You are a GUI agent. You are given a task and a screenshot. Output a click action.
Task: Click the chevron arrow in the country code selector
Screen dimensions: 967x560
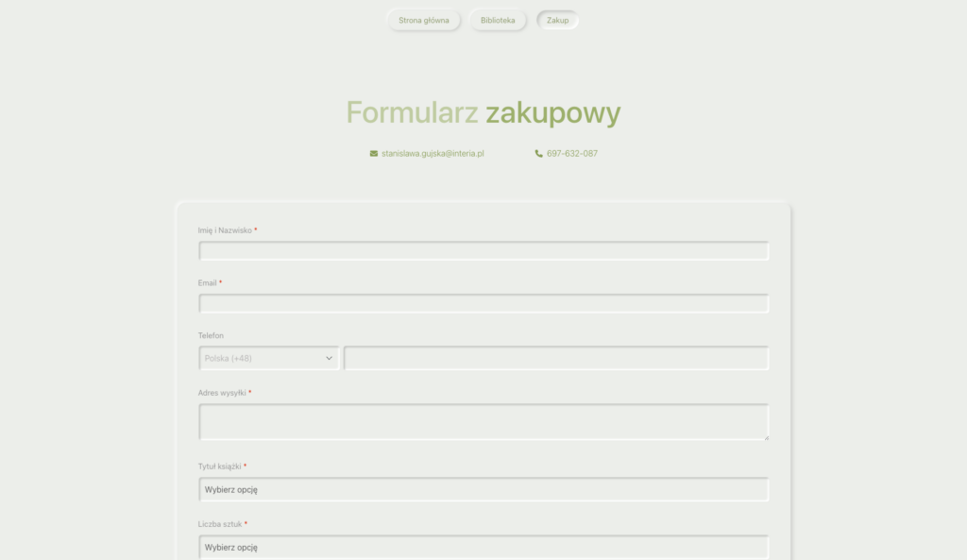point(330,358)
